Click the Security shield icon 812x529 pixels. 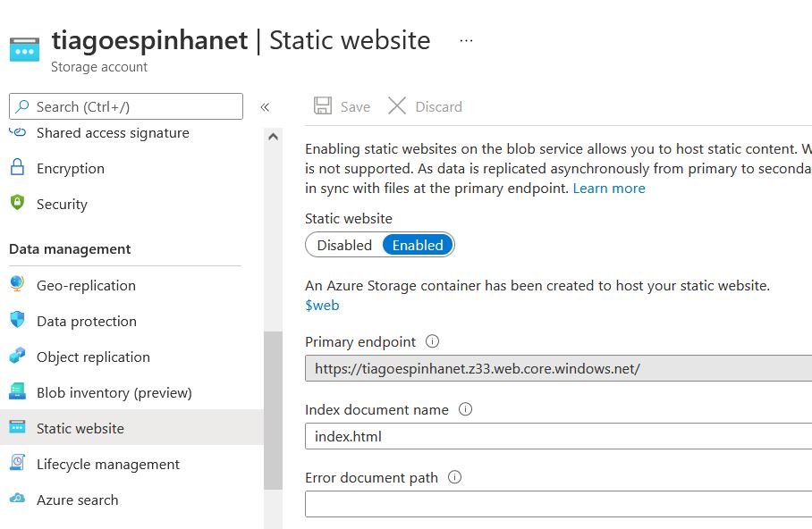click(18, 202)
